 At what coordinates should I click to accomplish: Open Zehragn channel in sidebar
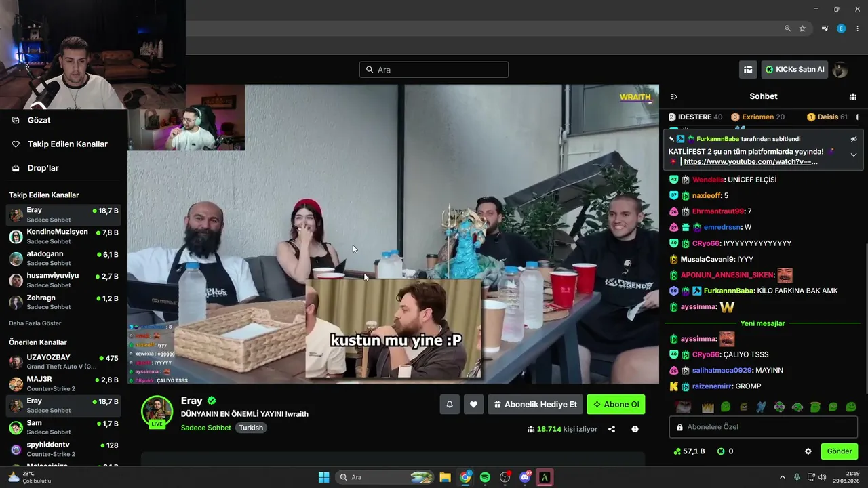[64, 302]
